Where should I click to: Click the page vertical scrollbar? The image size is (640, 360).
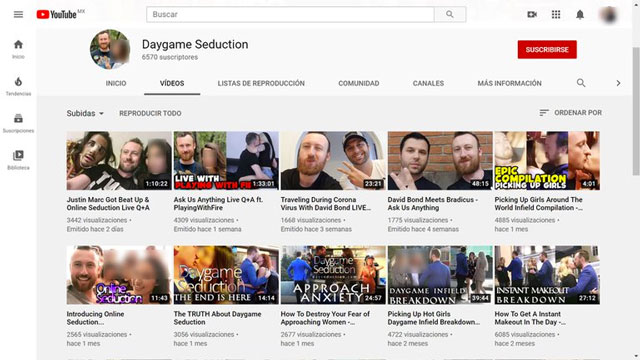636,111
